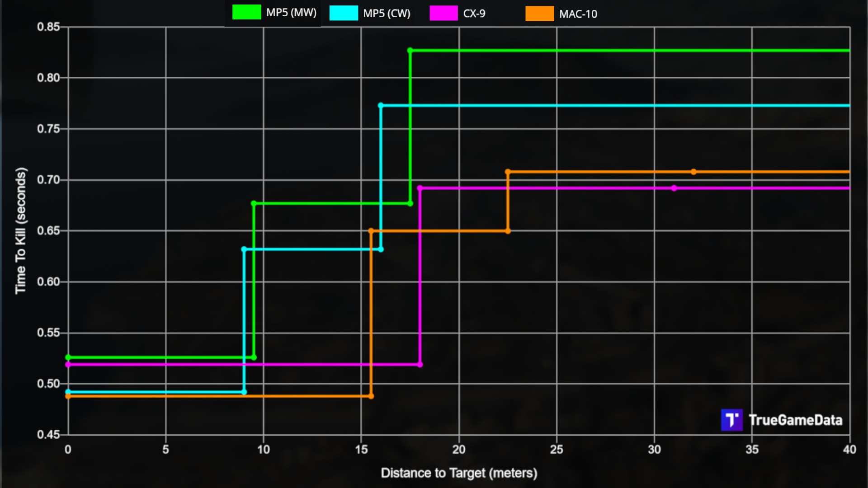Click the TrueGameData brand text

796,420
